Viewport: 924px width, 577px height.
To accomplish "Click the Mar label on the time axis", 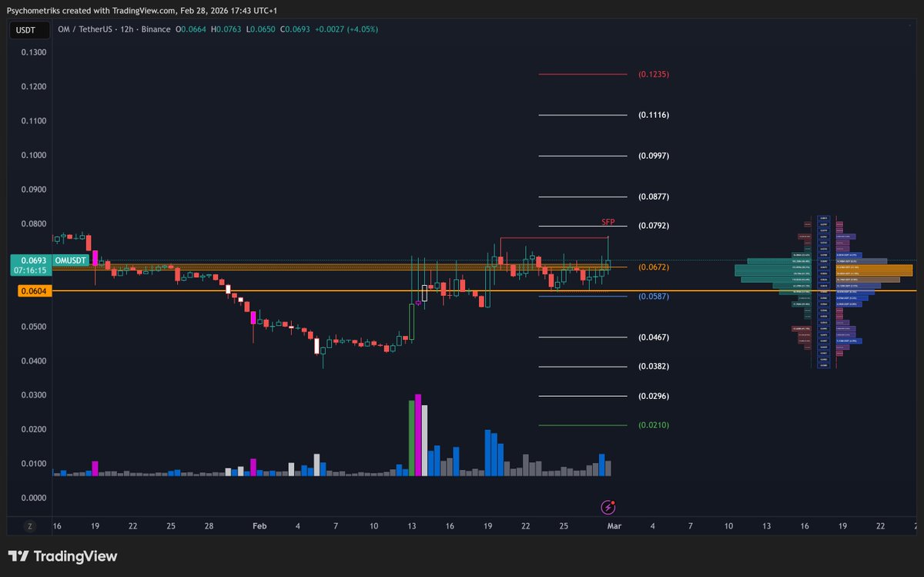I will (x=614, y=526).
